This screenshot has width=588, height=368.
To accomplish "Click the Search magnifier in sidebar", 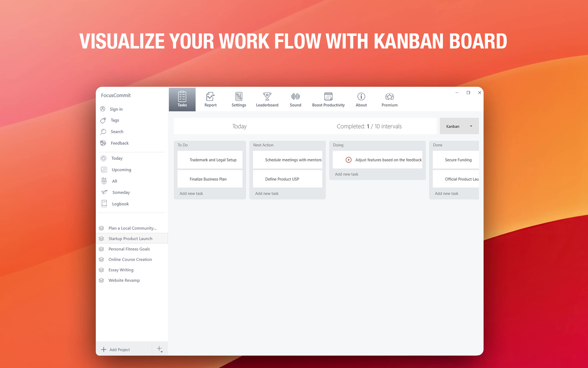I will [x=103, y=132].
